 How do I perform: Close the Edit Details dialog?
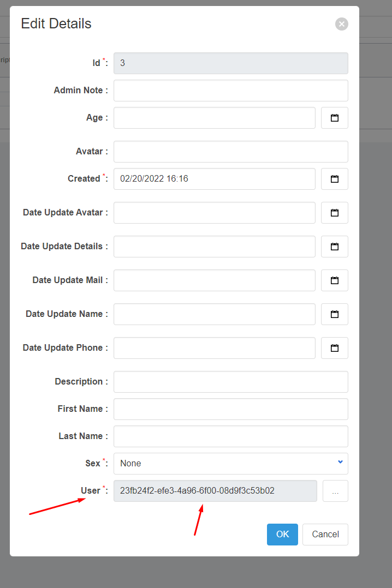341,24
